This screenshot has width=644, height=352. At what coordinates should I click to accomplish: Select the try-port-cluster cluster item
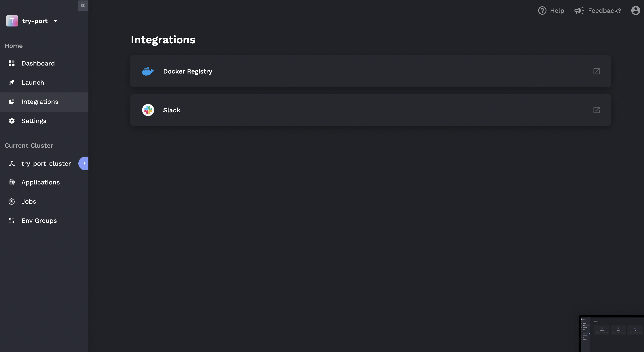(x=46, y=164)
